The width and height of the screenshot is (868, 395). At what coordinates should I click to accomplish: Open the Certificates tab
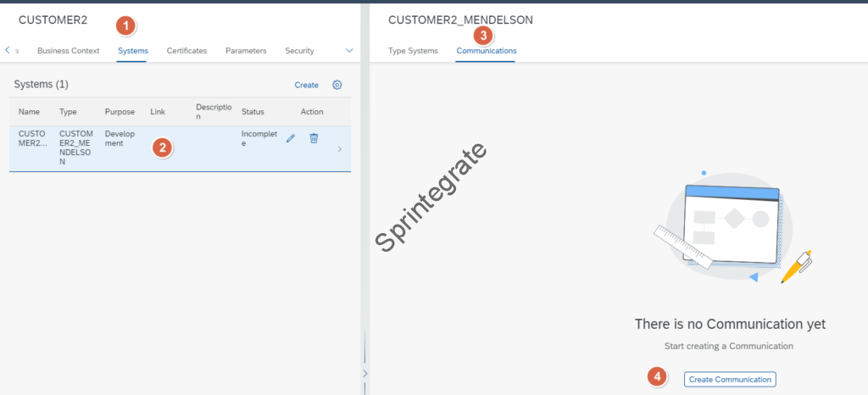(x=186, y=51)
